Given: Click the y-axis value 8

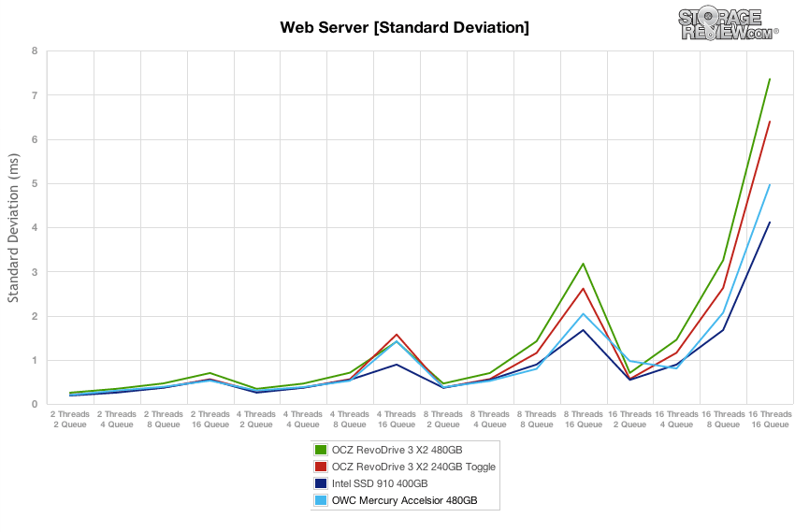Looking at the screenshot, I should (x=35, y=50).
